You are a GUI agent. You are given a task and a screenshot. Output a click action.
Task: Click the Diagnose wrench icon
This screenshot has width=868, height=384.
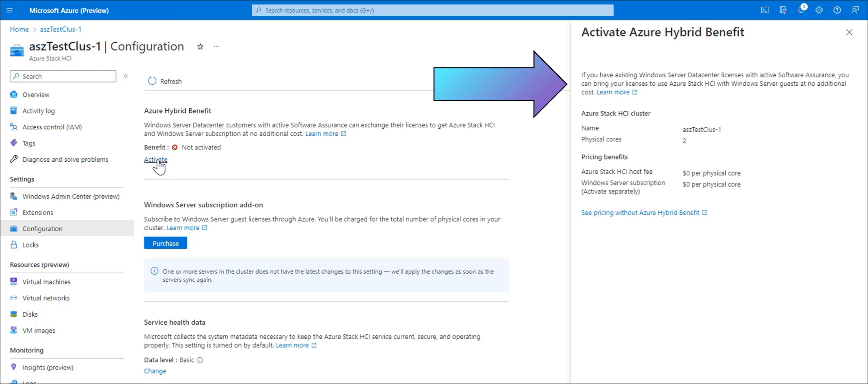point(14,159)
